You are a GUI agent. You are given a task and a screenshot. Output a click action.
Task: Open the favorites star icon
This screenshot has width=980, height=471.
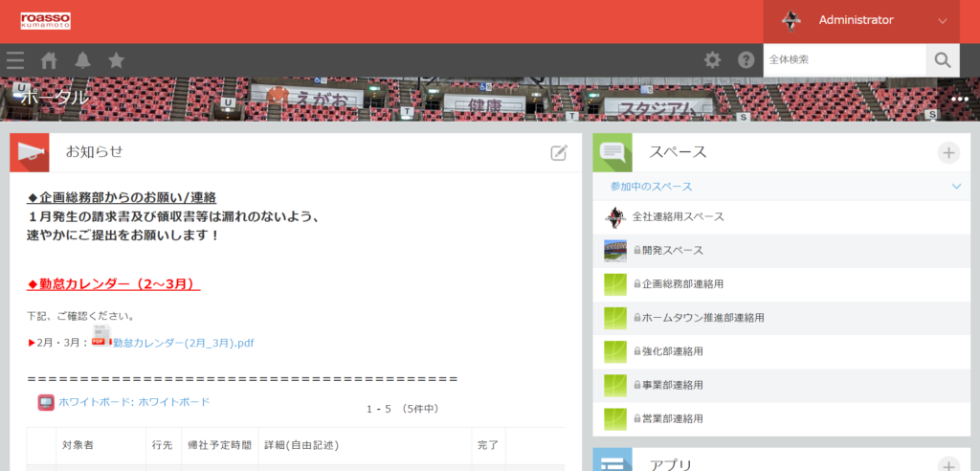click(116, 60)
